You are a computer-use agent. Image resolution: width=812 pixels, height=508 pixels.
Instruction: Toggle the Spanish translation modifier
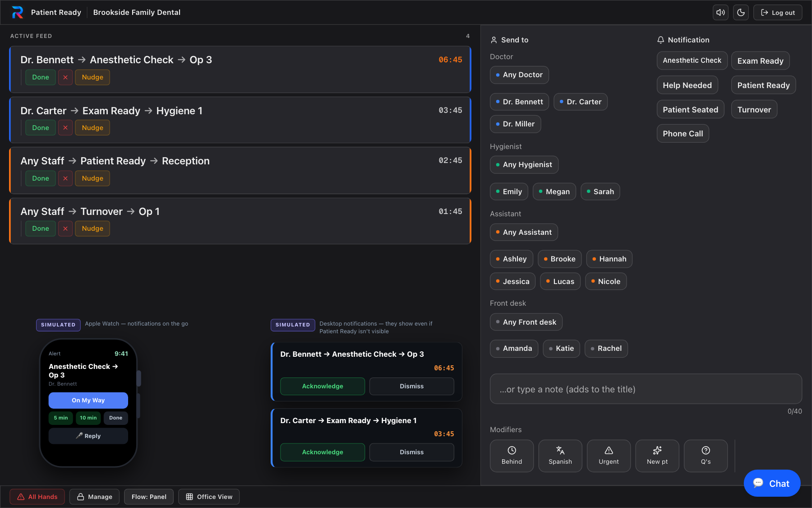[560, 456]
